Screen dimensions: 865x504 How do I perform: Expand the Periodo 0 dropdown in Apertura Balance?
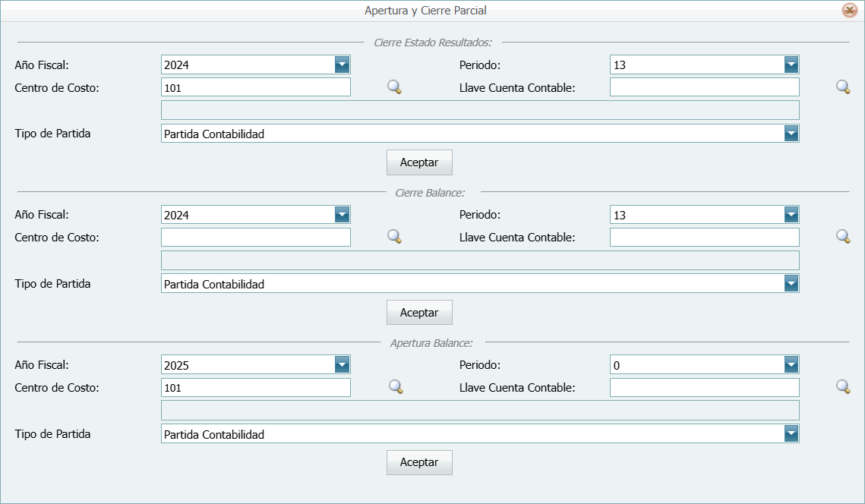(x=792, y=364)
